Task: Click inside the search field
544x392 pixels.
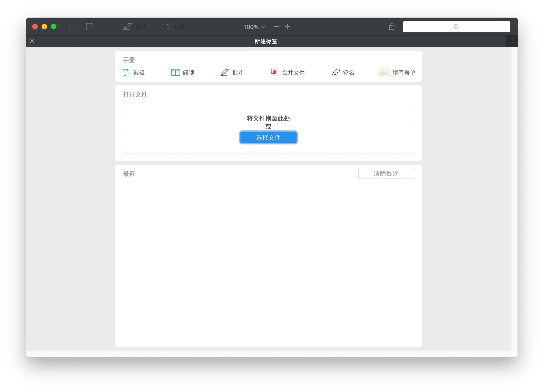Action: click(x=456, y=27)
